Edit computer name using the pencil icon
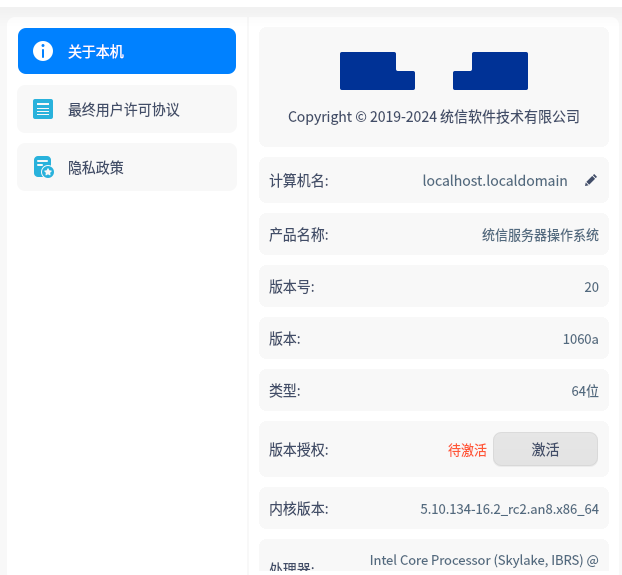This screenshot has height=575, width=622. [x=591, y=181]
